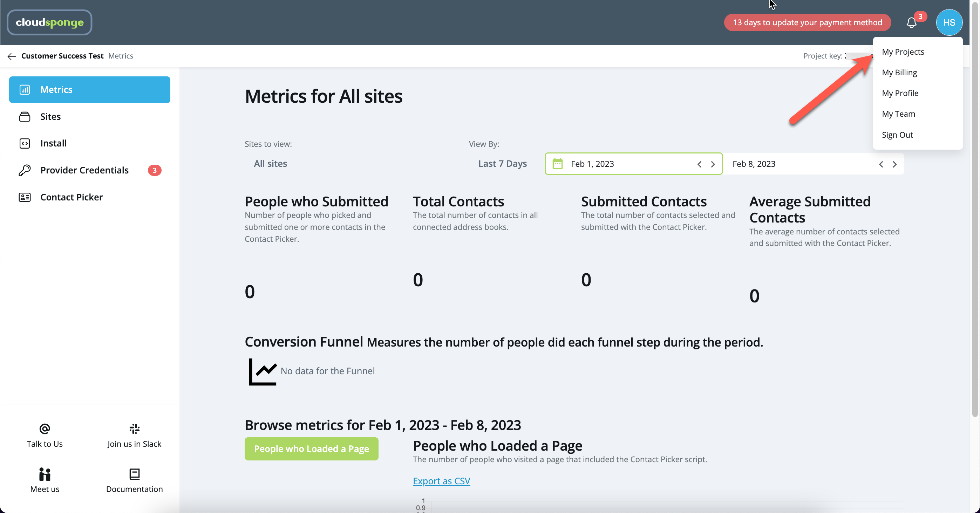Open the All sites dropdown

(x=271, y=164)
